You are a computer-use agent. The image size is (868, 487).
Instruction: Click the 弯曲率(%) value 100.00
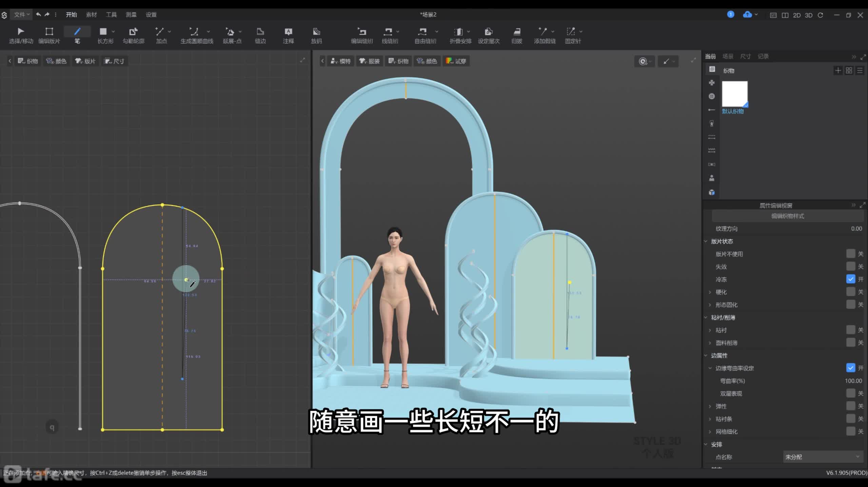point(853,381)
